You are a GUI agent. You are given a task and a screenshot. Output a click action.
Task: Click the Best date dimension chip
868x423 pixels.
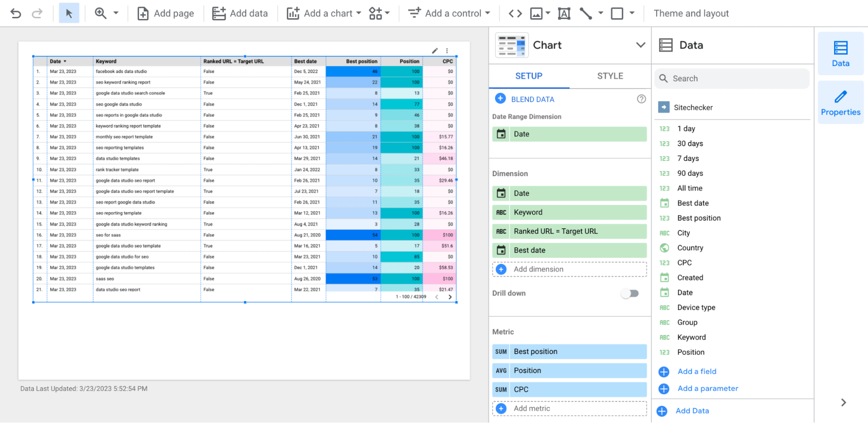pyautogui.click(x=569, y=250)
